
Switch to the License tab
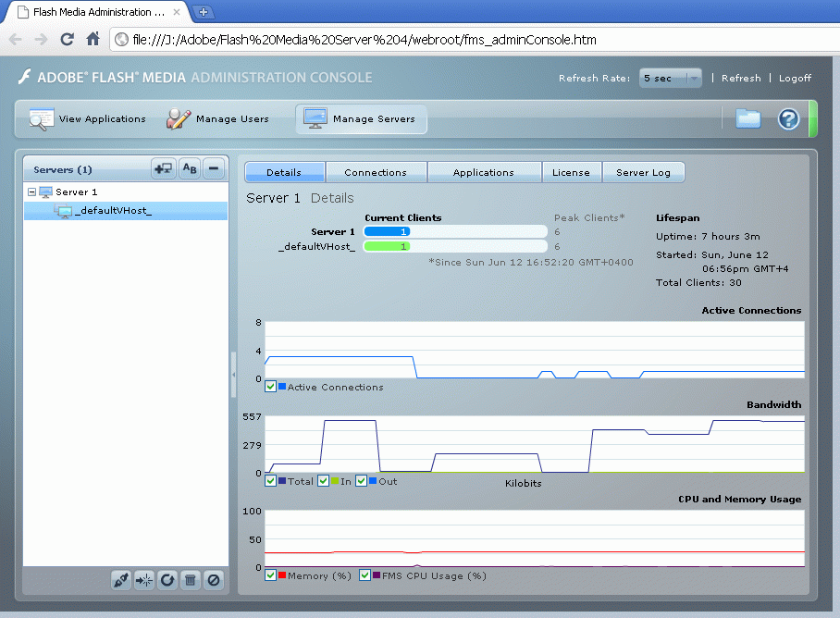point(572,172)
